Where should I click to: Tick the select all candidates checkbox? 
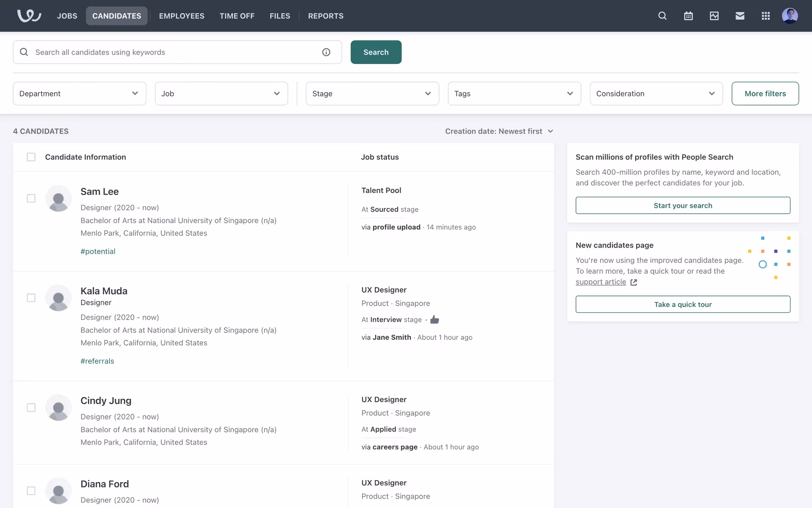tap(31, 157)
